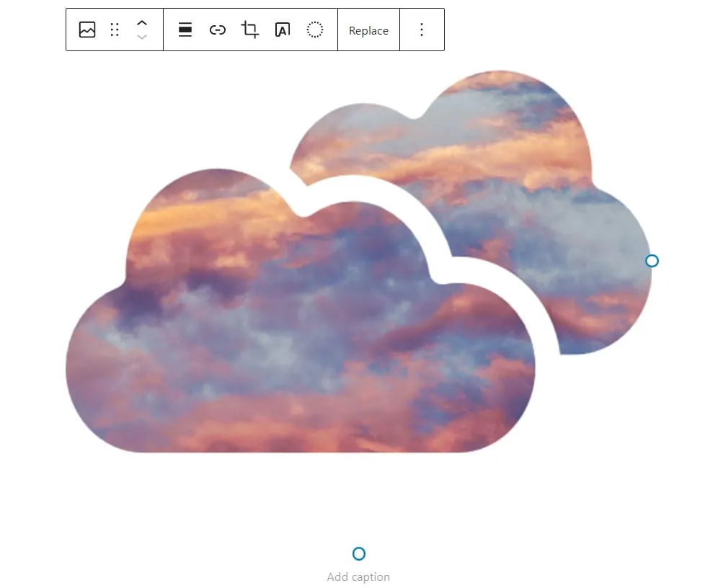Click the Add caption field
The width and height of the screenshot is (705, 588).
(x=358, y=576)
